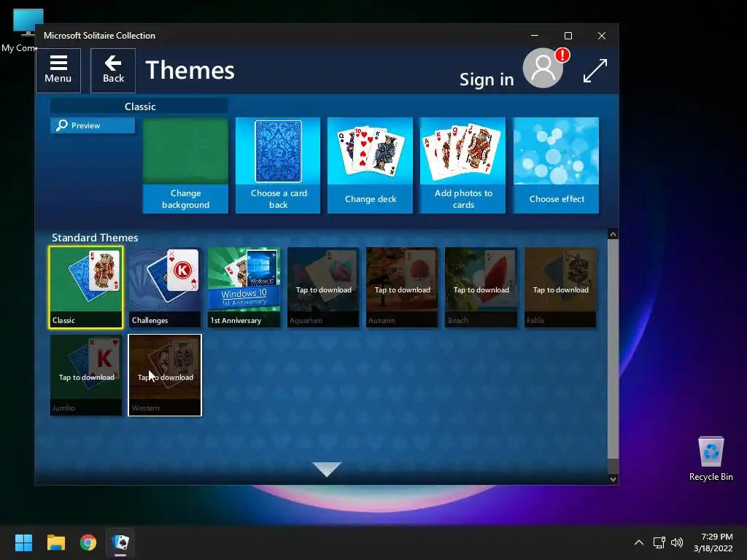Open the hamburger Menu button
This screenshot has height=560, width=747.
pyautogui.click(x=58, y=71)
